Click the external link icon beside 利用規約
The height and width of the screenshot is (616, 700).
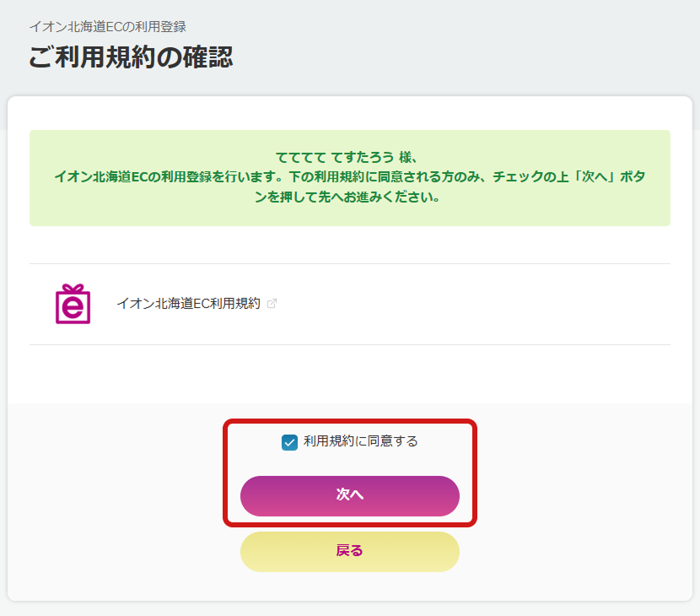click(x=272, y=304)
